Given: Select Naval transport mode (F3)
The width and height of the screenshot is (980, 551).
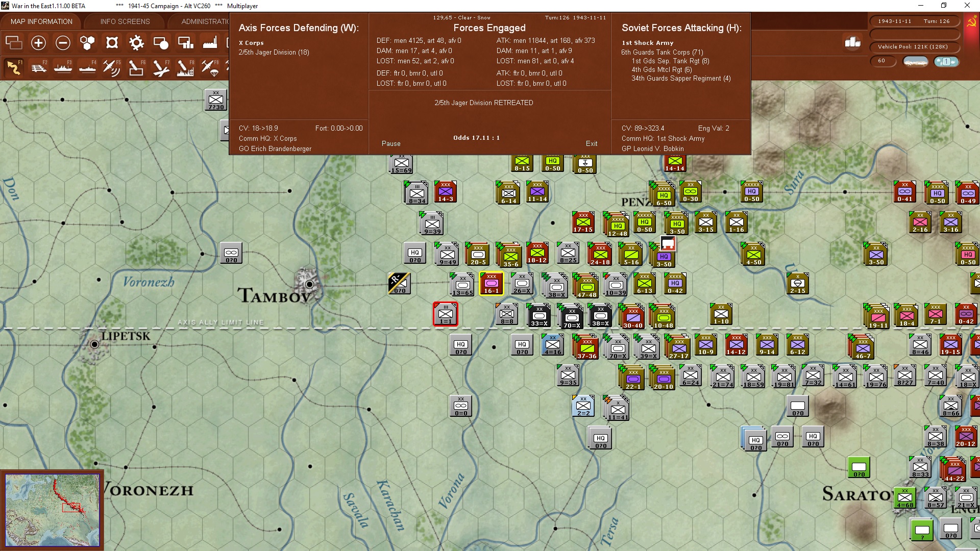Looking at the screenshot, I should coord(63,67).
